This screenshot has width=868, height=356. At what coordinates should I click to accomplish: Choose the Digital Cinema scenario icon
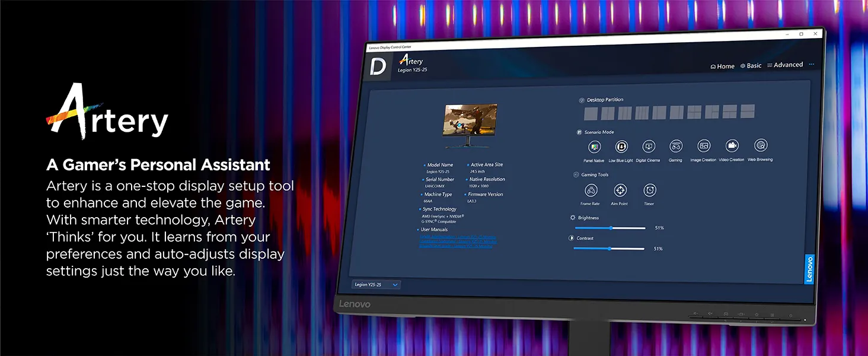coord(648,146)
